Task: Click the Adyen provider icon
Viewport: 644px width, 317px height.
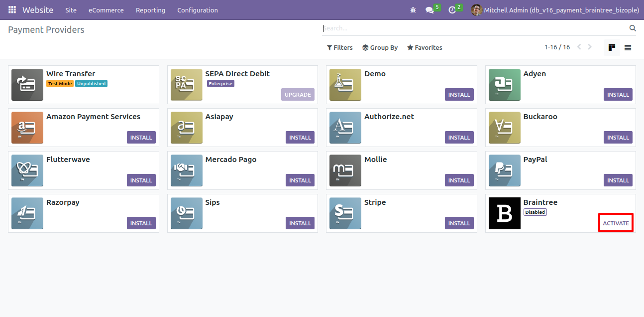Action: tap(505, 85)
